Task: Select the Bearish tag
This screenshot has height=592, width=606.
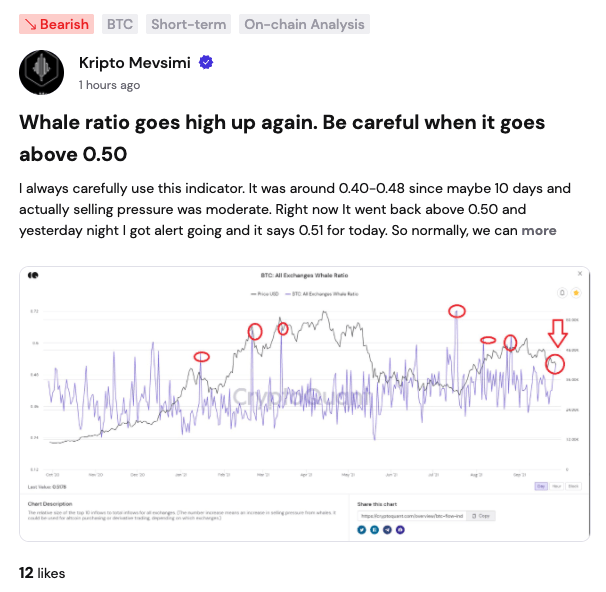Action: coord(58,24)
